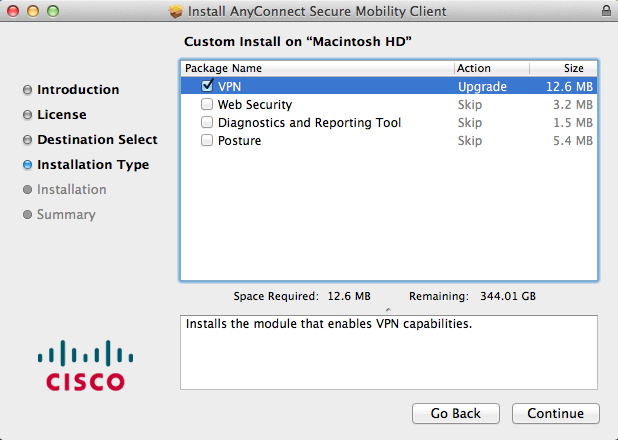This screenshot has height=440, width=618.
Task: Select the Introduction step
Action: pyautogui.click(x=78, y=89)
